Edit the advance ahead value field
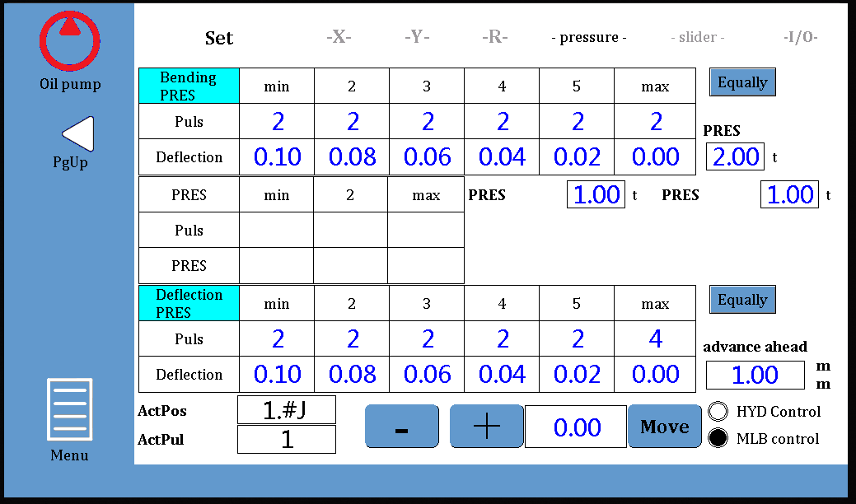The image size is (856, 504). (755, 375)
